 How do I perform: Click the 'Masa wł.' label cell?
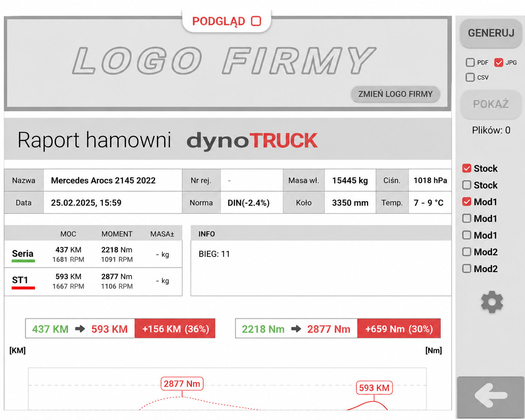tap(304, 180)
